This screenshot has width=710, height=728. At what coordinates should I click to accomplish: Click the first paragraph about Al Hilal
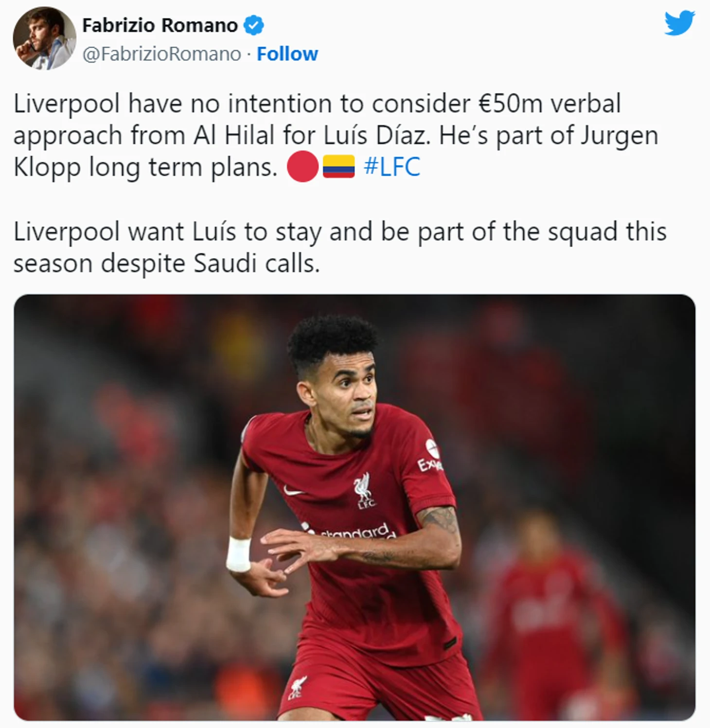pyautogui.click(x=336, y=135)
